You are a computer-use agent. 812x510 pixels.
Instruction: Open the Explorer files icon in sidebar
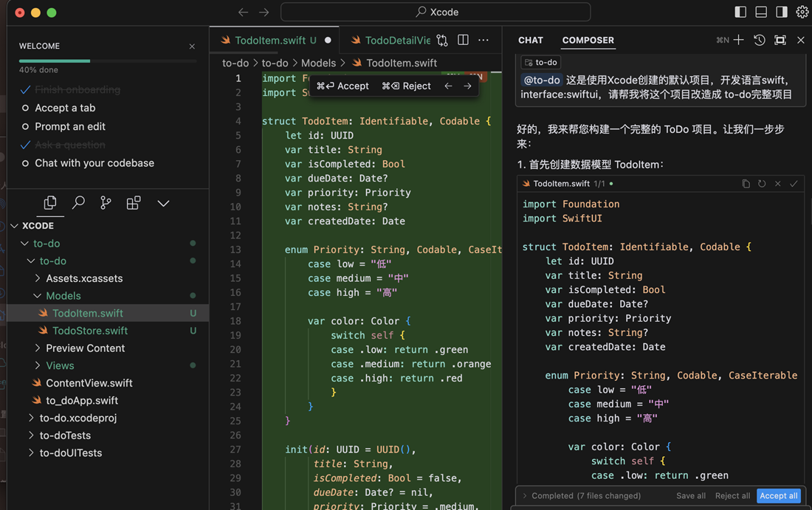pos(50,203)
